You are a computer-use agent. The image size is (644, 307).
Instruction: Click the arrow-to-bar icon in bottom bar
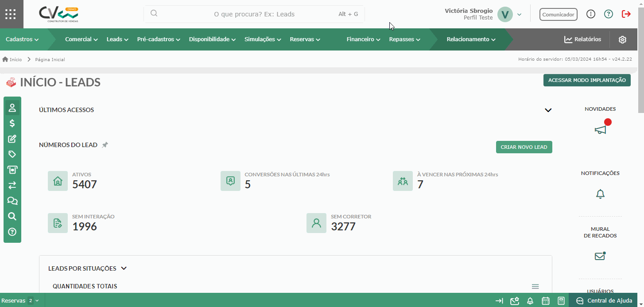pos(499,301)
